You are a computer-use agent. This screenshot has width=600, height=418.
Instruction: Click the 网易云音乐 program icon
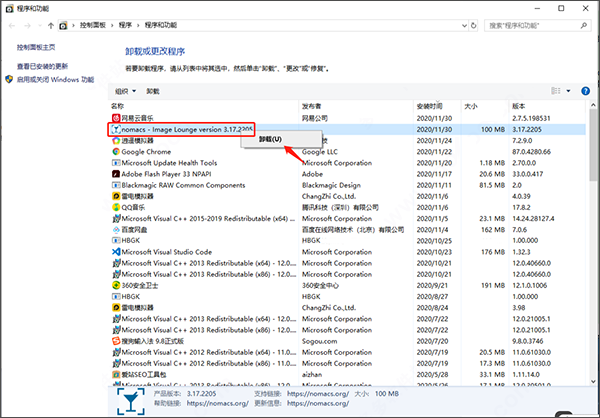(x=116, y=118)
